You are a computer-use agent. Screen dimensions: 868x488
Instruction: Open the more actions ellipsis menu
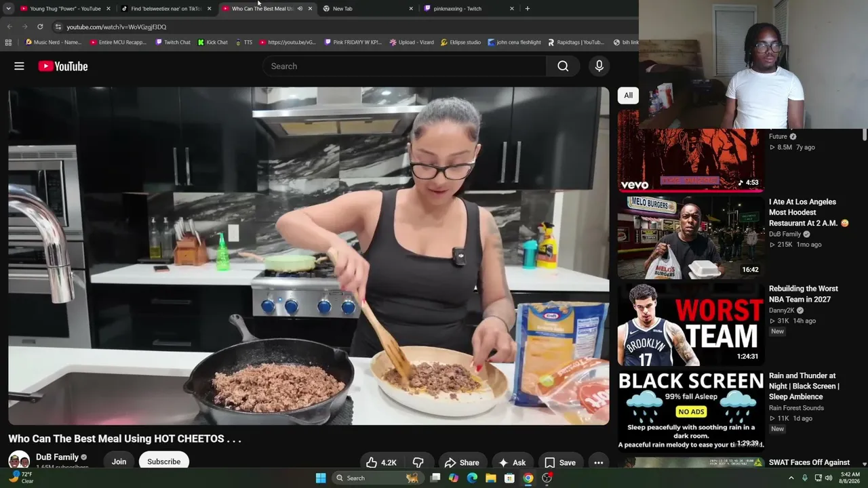[599, 463]
